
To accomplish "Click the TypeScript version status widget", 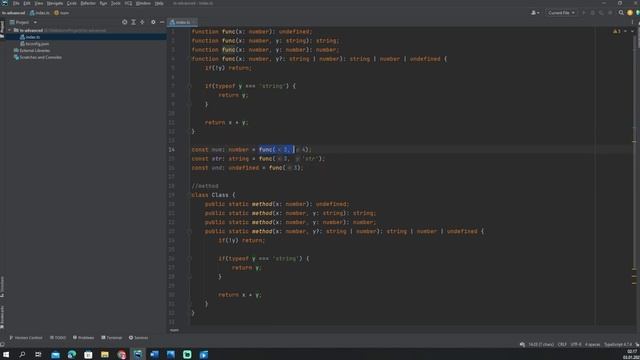I will pyautogui.click(x=618, y=345).
